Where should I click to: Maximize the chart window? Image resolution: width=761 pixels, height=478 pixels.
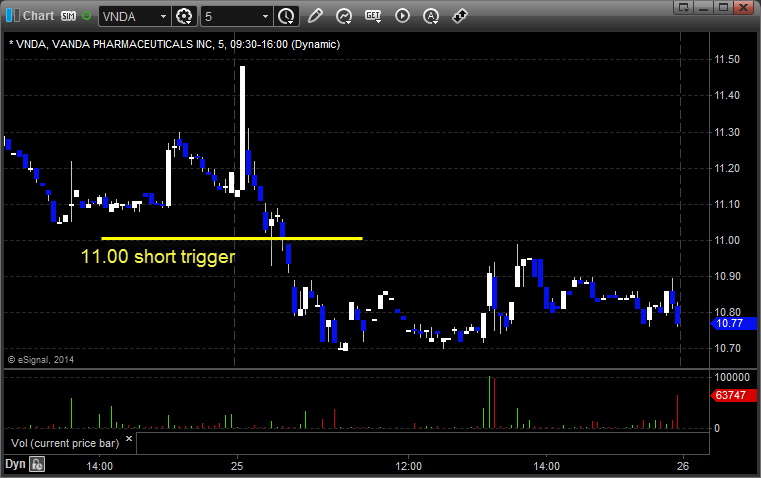[723, 7]
